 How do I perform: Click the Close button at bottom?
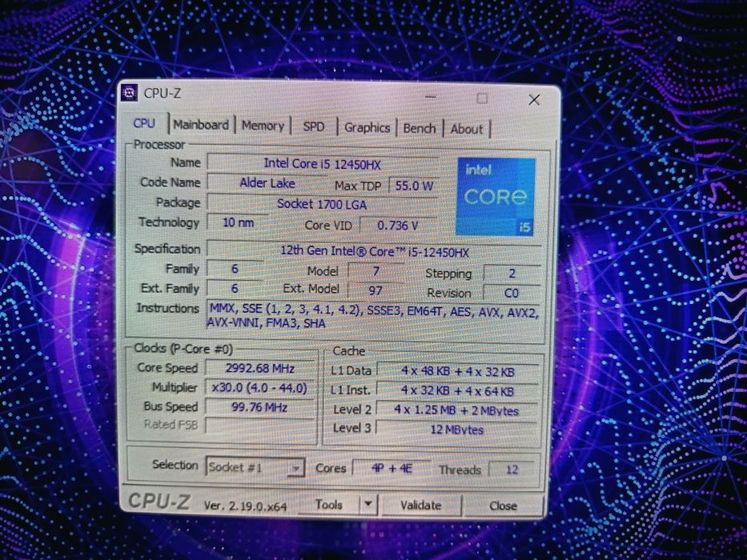click(x=503, y=506)
